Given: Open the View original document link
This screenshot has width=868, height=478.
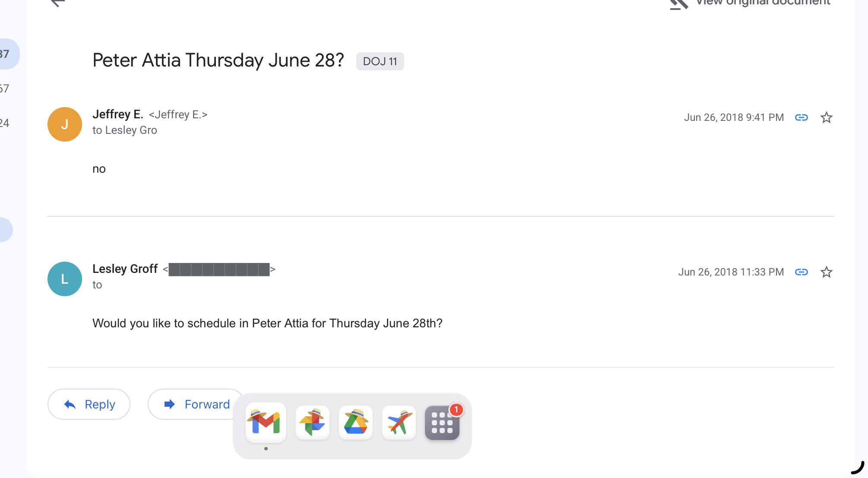Looking at the screenshot, I should (x=751, y=3).
